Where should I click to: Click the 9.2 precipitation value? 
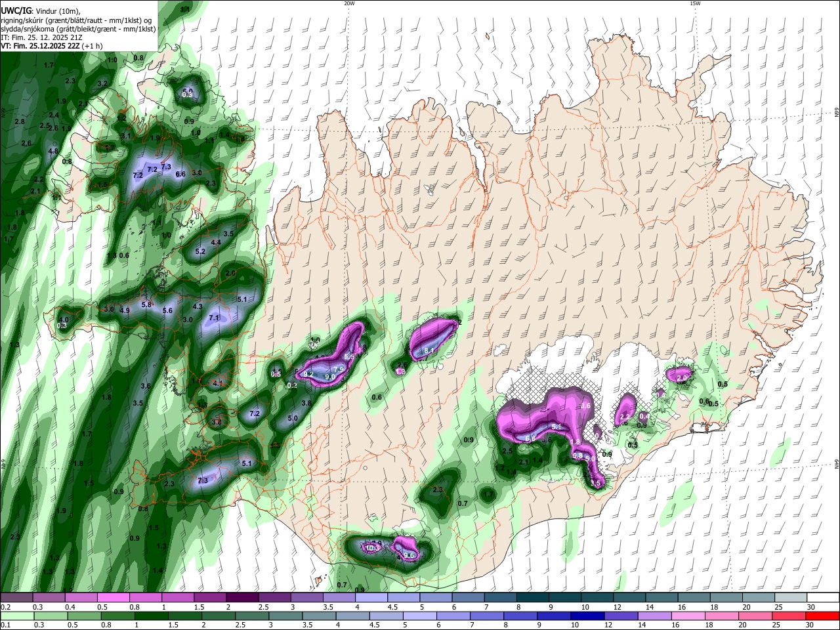point(308,374)
